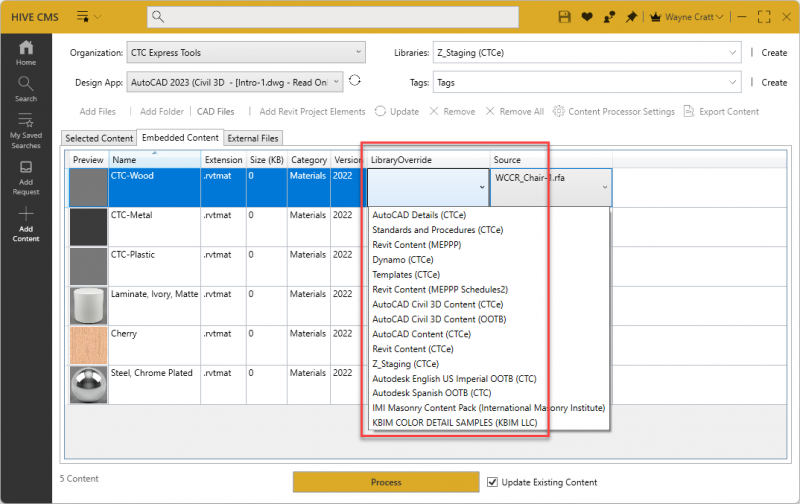This screenshot has width=800, height=504.
Task: Click the heart favorites icon
Action: click(587, 17)
